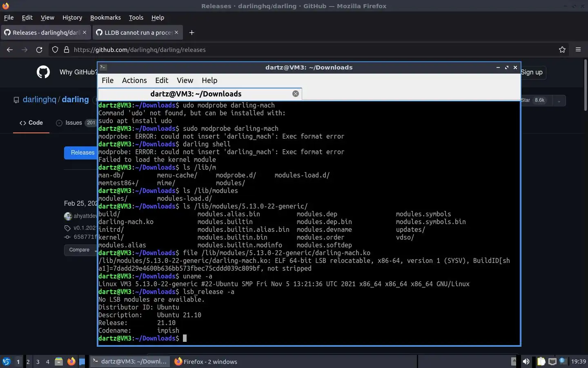Click the clock showing 19:39
The height and width of the screenshot is (368, 588).
point(578,361)
